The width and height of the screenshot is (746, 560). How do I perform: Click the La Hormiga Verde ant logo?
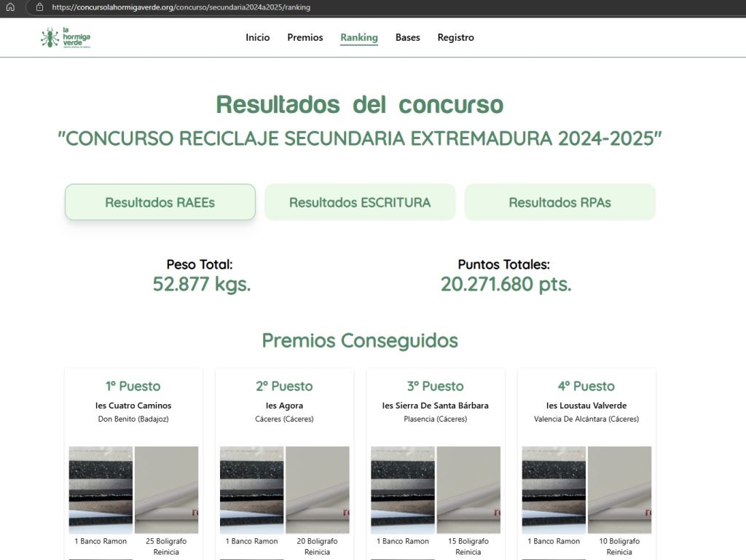pos(66,38)
